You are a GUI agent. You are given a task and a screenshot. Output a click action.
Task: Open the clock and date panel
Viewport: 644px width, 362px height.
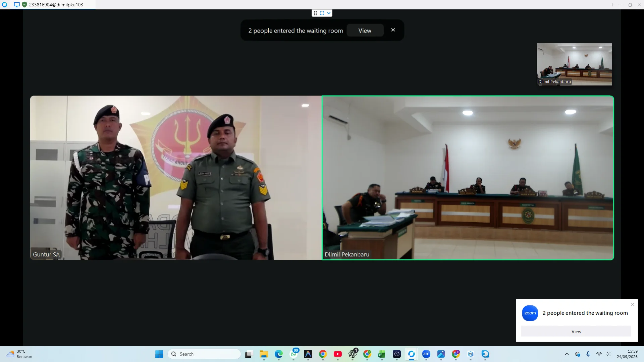tap(627, 354)
